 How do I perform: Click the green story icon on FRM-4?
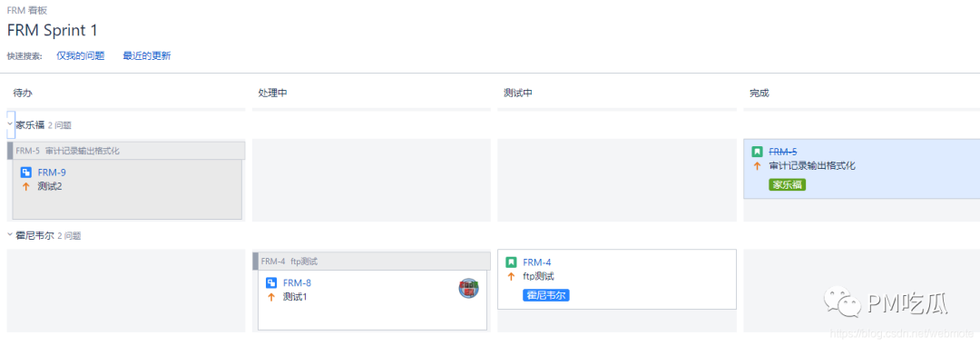pyautogui.click(x=511, y=262)
